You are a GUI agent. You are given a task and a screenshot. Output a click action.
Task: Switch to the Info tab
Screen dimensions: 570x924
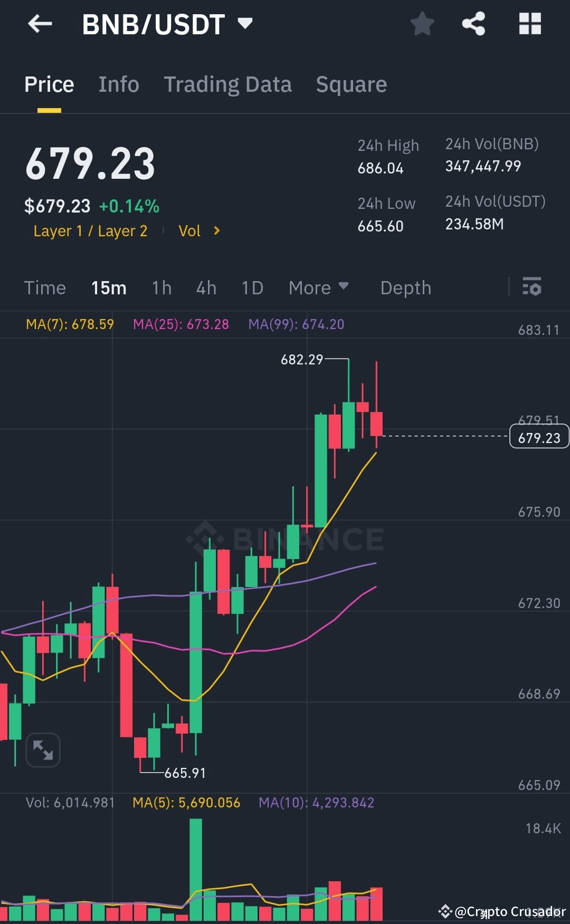point(118,84)
